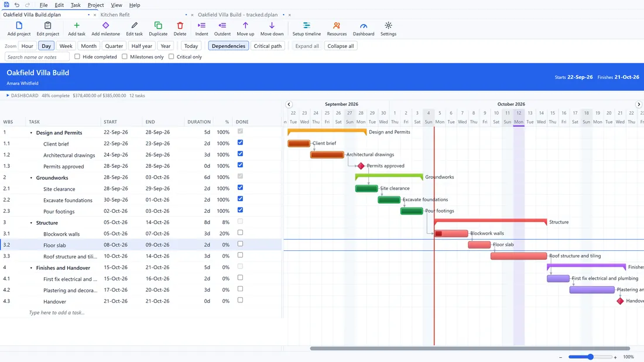This screenshot has width=644, height=362.
Task: Open the Project menu
Action: (x=95, y=5)
